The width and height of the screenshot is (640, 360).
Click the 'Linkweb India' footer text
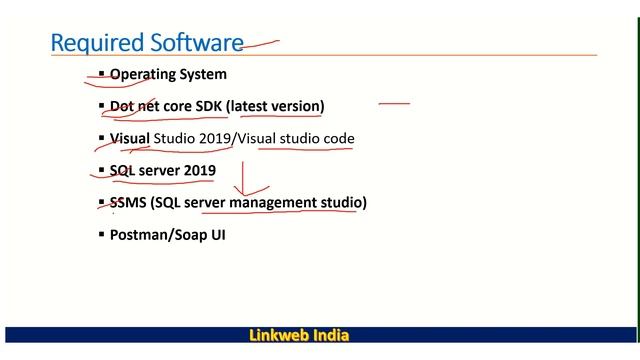299,336
